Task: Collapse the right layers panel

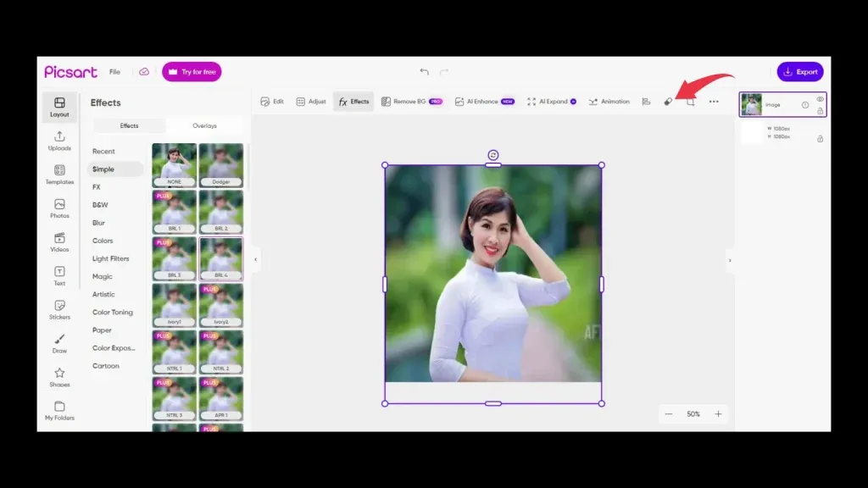Action: tap(730, 260)
